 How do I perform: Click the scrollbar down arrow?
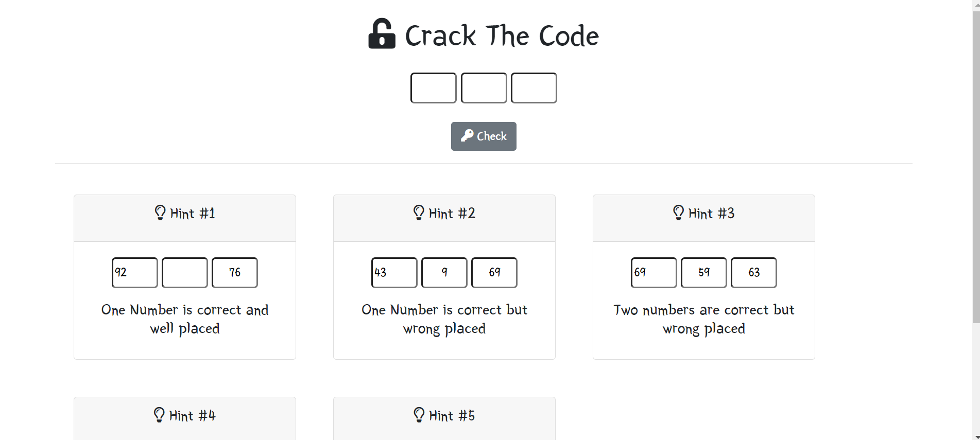pos(976,435)
